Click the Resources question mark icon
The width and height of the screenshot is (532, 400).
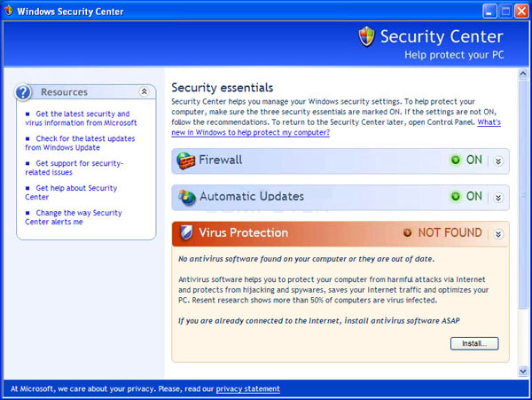coord(23,92)
